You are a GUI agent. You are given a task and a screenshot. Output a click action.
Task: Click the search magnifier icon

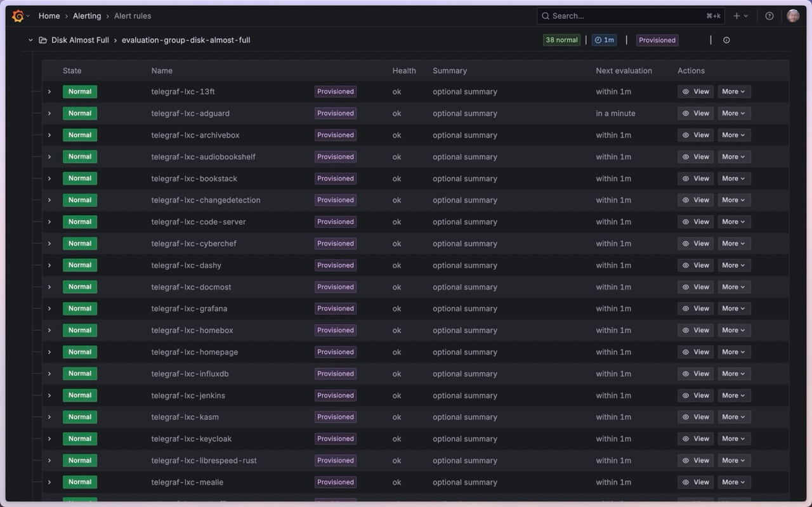tap(546, 16)
